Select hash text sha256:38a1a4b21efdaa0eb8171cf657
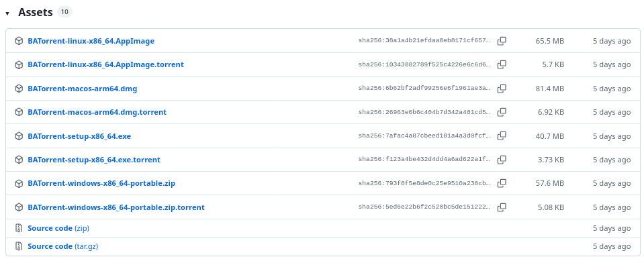 424,41
